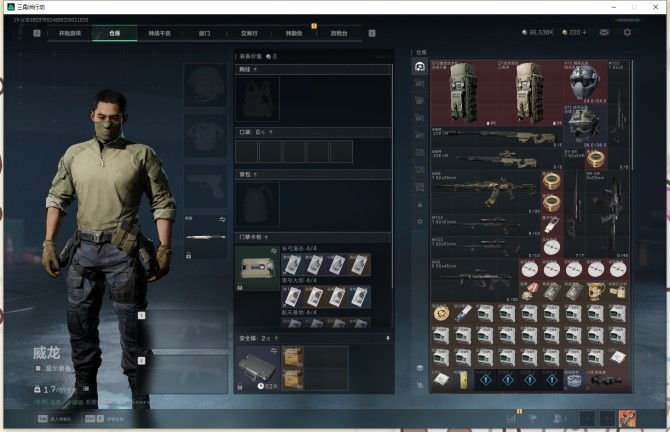Click the empty backpack slot
Screen dimensions: 670x432
tap(257, 204)
